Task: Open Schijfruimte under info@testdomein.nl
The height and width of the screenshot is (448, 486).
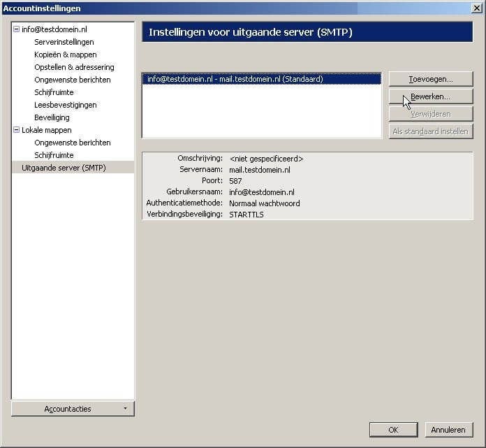Action: (x=54, y=92)
